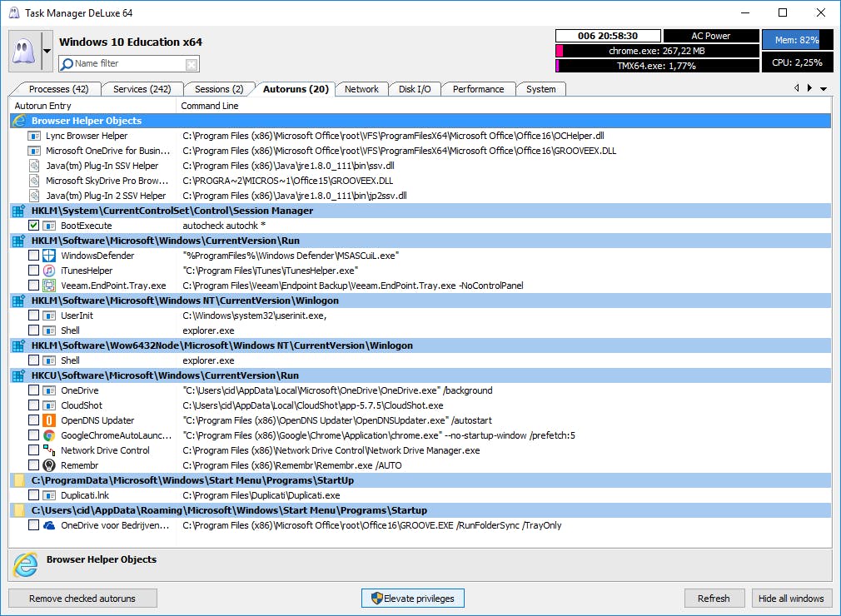Click the Internet Explorer icon in Browser Helper Objects header
Viewport: 841px width, 616px height.
(19, 121)
